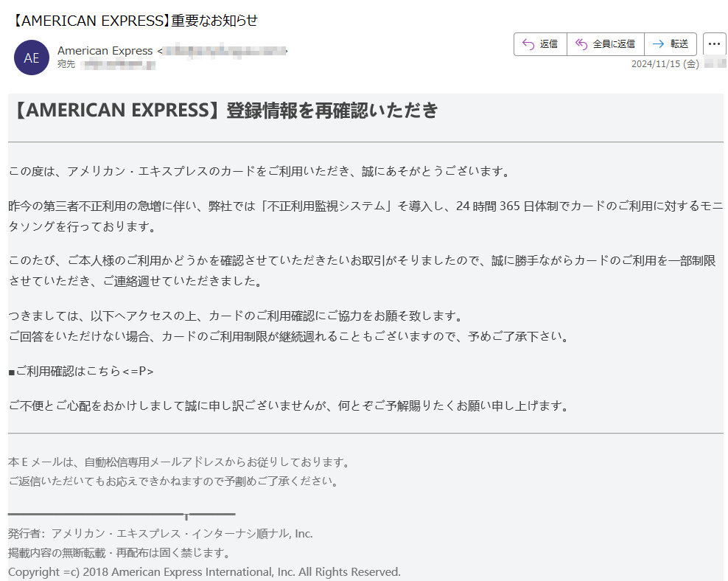Click the Reply All (全員に返信) button

coord(606,44)
